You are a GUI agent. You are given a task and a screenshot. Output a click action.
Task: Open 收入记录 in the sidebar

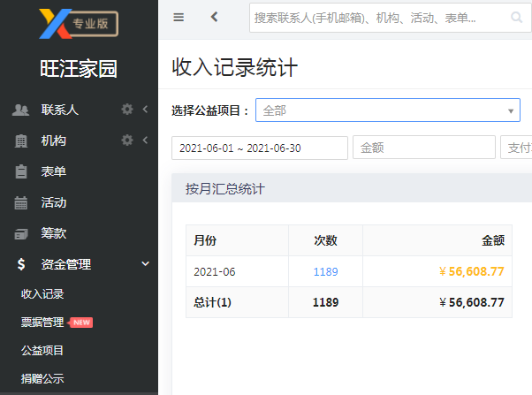(x=42, y=294)
